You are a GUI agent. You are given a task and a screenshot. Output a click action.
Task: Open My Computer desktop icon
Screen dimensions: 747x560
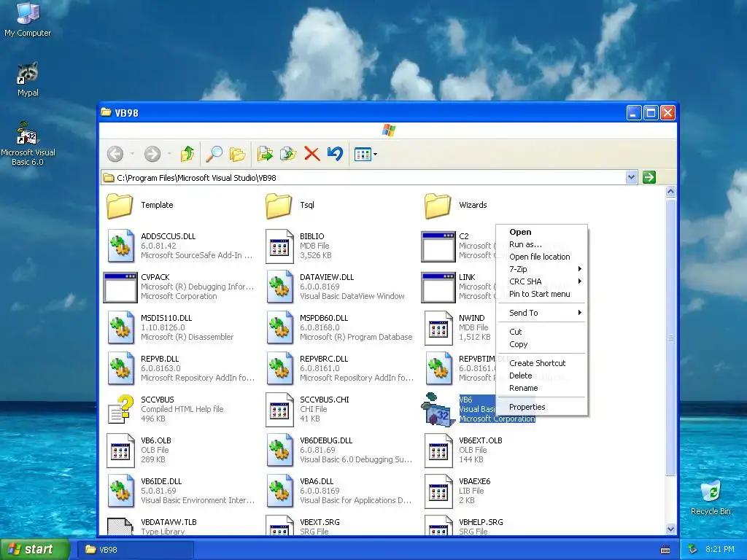tap(28, 20)
